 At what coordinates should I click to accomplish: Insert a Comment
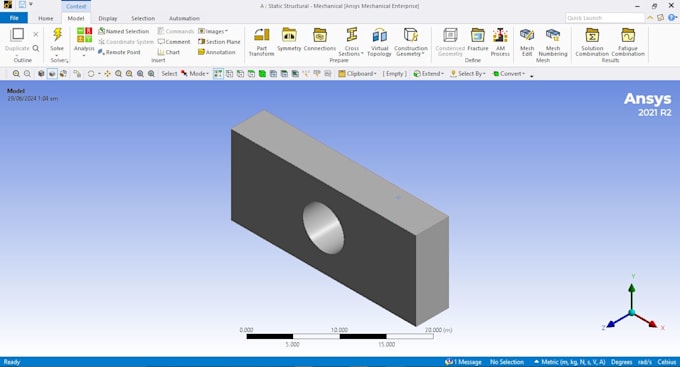(174, 42)
